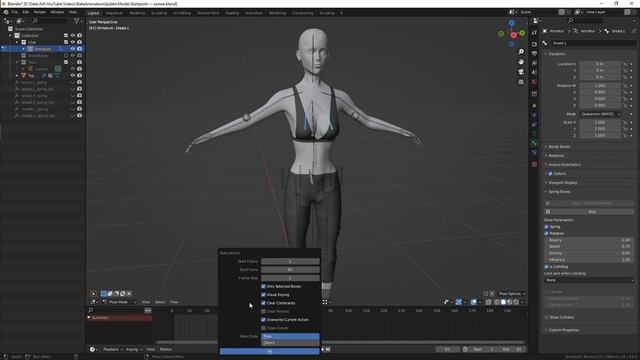The image size is (640, 360).
Task: Open the outliner filter funnel icon
Action: tap(76, 21)
